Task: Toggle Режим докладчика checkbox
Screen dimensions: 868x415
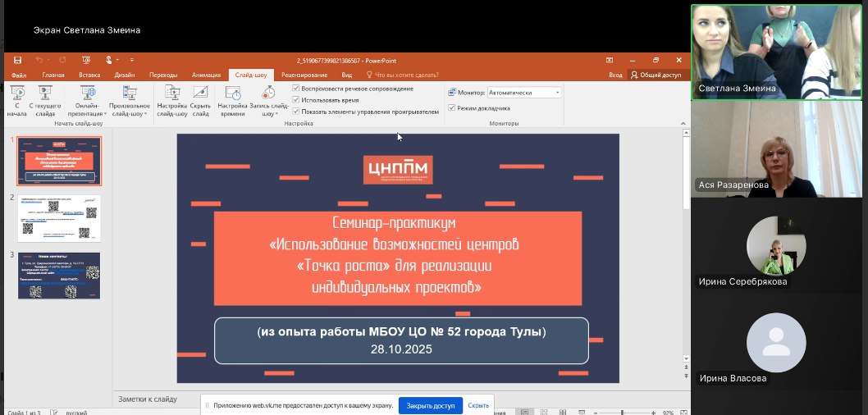Action: [452, 107]
